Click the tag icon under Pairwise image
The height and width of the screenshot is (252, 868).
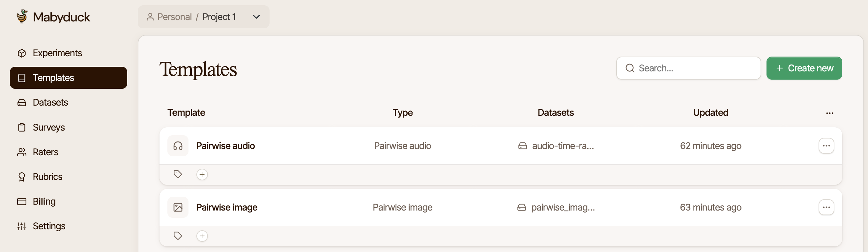[178, 236]
